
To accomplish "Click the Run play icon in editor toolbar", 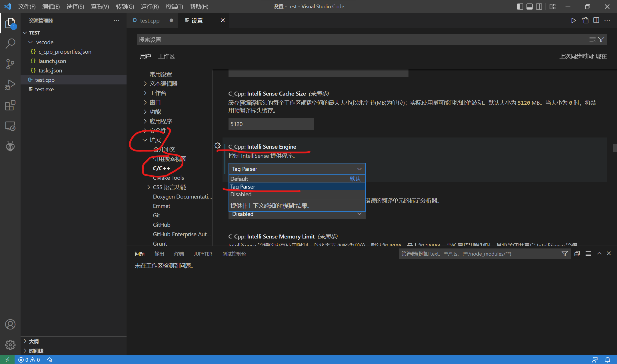I will pyautogui.click(x=573, y=20).
